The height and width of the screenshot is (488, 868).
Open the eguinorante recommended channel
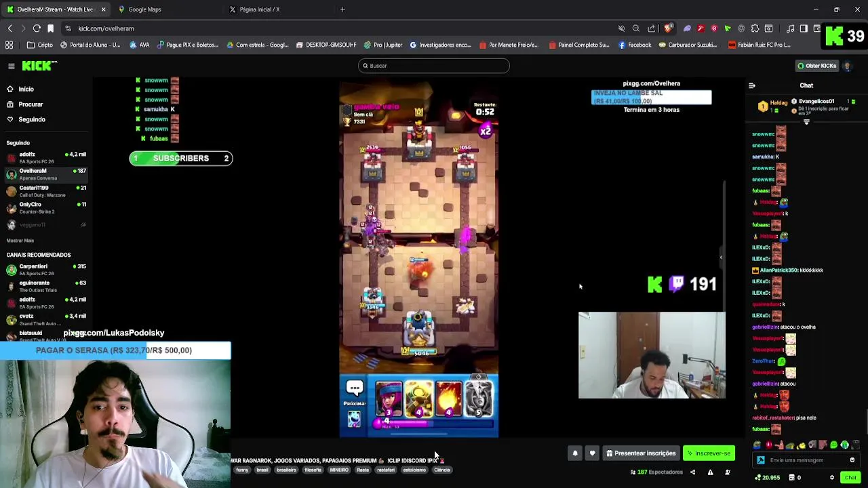click(x=46, y=286)
